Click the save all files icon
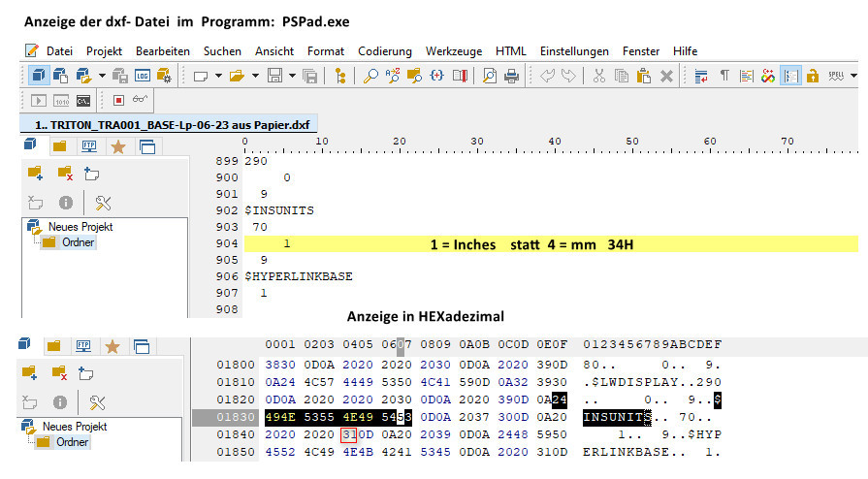The height and width of the screenshot is (479, 868). click(x=310, y=76)
